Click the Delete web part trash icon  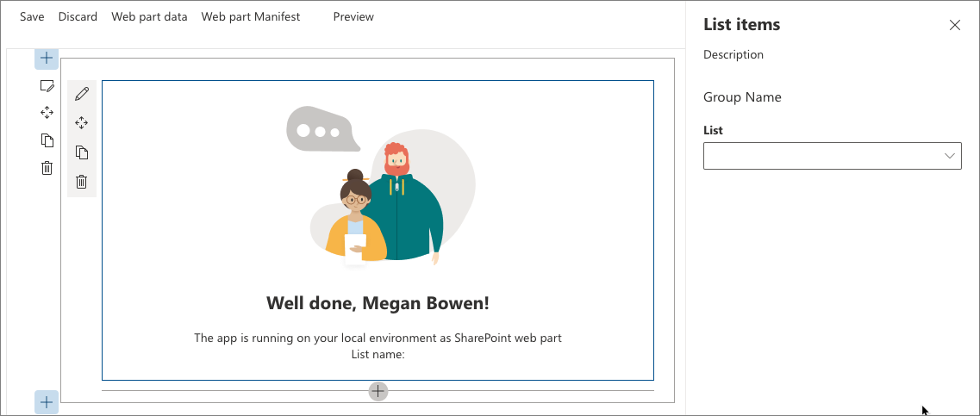point(82,182)
